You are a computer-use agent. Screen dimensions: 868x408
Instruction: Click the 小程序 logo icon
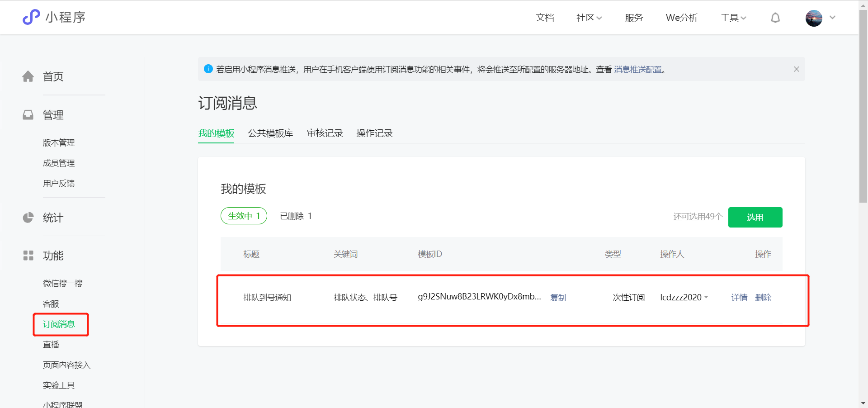[31, 17]
